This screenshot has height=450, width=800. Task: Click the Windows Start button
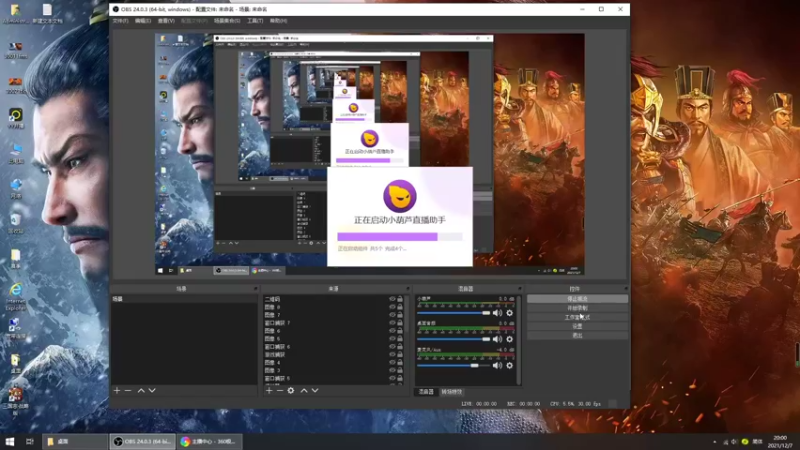pyautogui.click(x=10, y=441)
